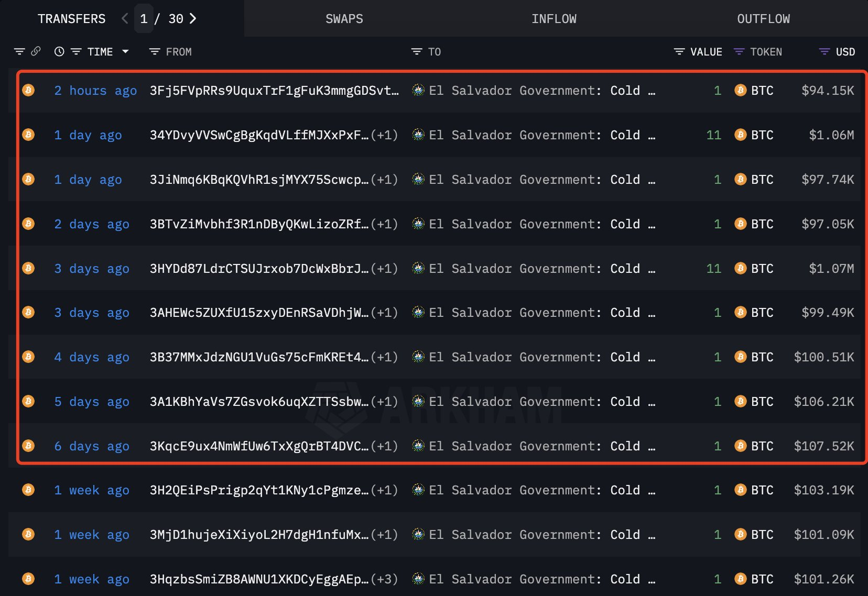
Task: Open sender address starting 3B37MMxJdzNGU1VuGs75cFmKREt4
Action: click(259, 357)
